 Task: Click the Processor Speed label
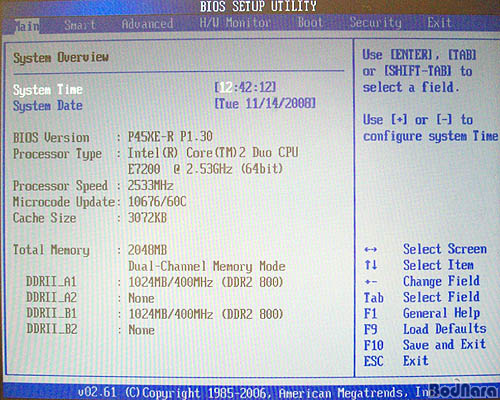pyautogui.click(x=60, y=186)
